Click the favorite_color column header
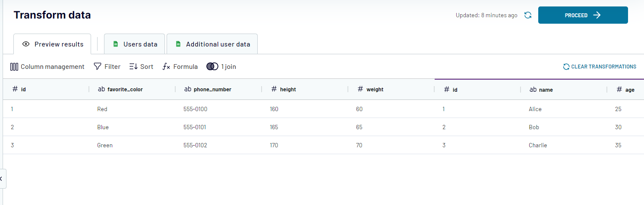Image resolution: width=644 pixels, height=205 pixels. coord(125,90)
